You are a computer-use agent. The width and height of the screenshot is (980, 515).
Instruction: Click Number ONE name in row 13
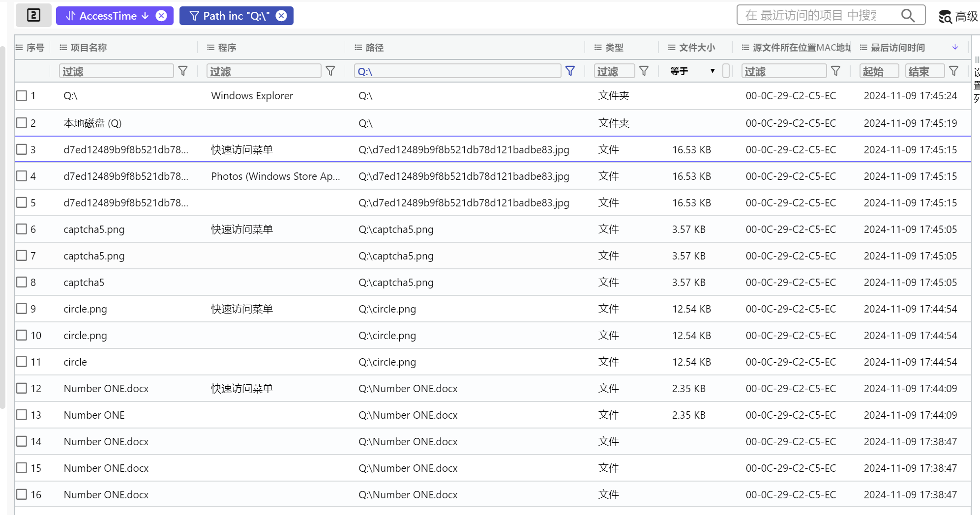[x=94, y=415]
